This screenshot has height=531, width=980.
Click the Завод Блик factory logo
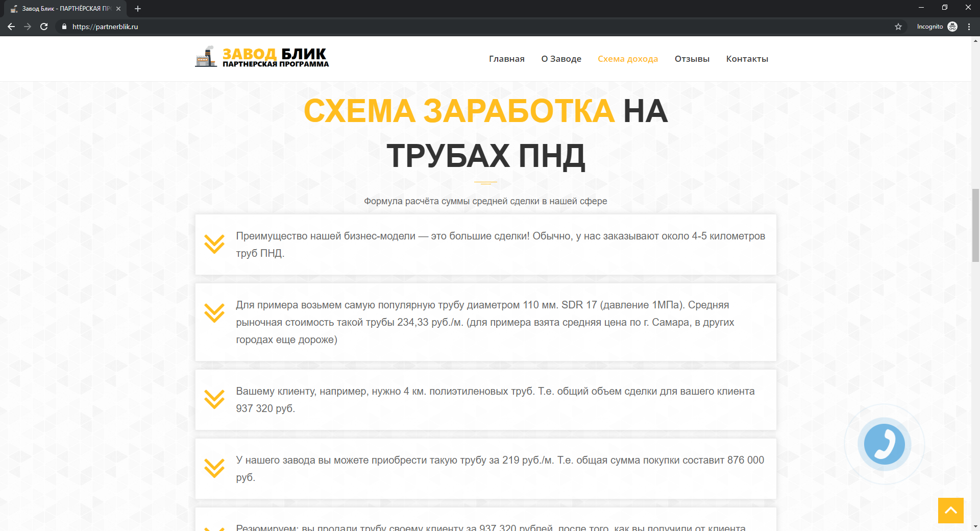(x=262, y=57)
